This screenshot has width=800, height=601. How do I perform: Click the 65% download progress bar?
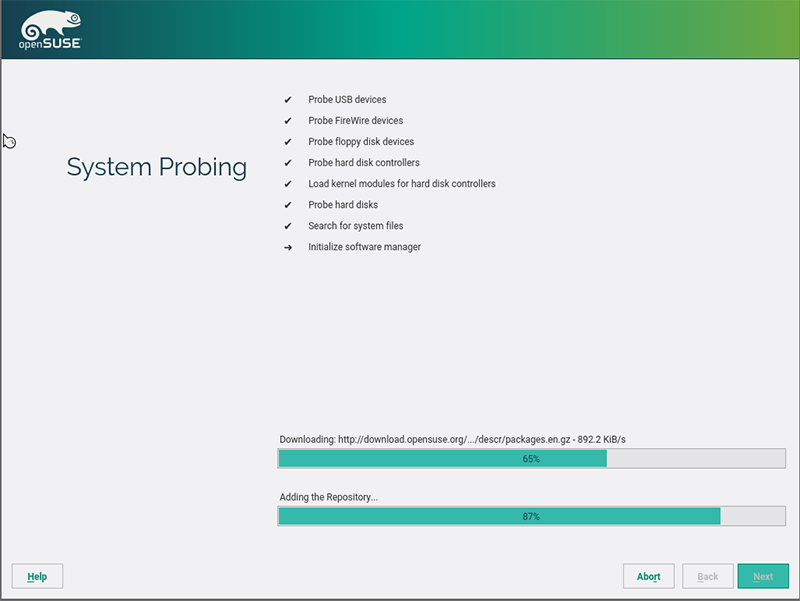[531, 459]
